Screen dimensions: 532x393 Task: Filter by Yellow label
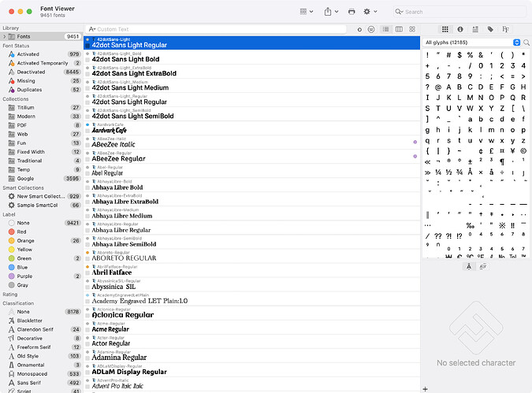coord(41,250)
